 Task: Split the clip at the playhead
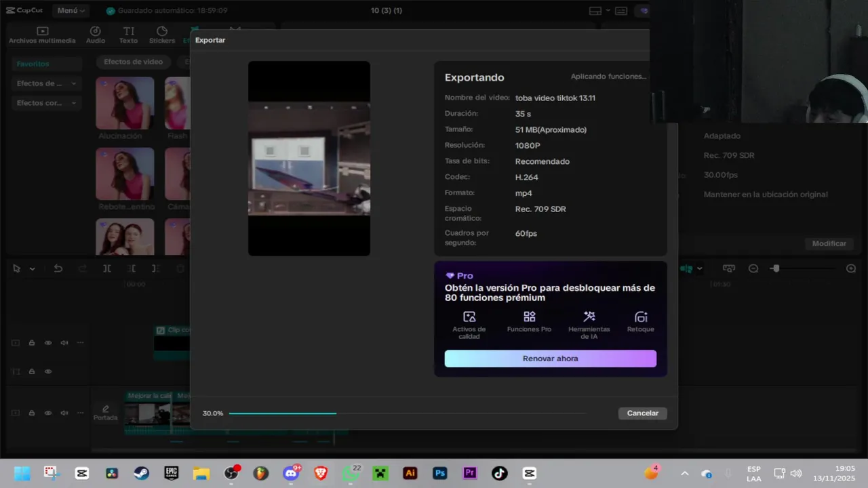[107, 269]
